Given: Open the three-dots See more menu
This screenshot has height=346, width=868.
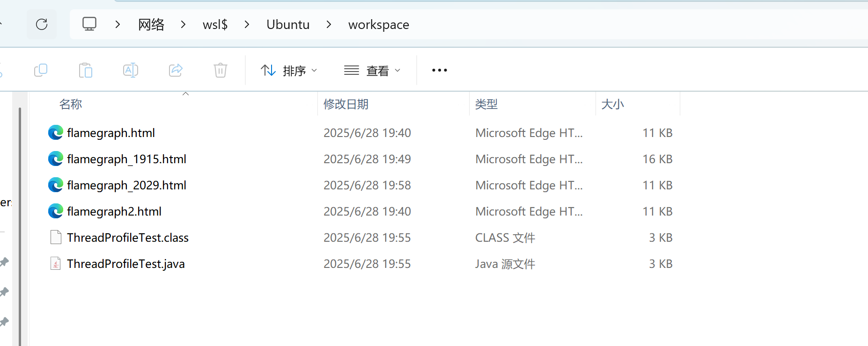Looking at the screenshot, I should 439,70.
